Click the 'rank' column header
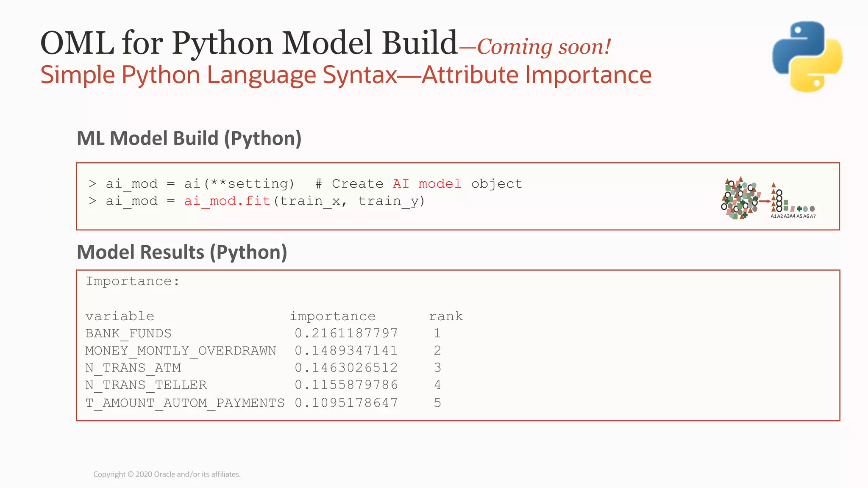Screen dimensions: 868x488 [446, 316]
